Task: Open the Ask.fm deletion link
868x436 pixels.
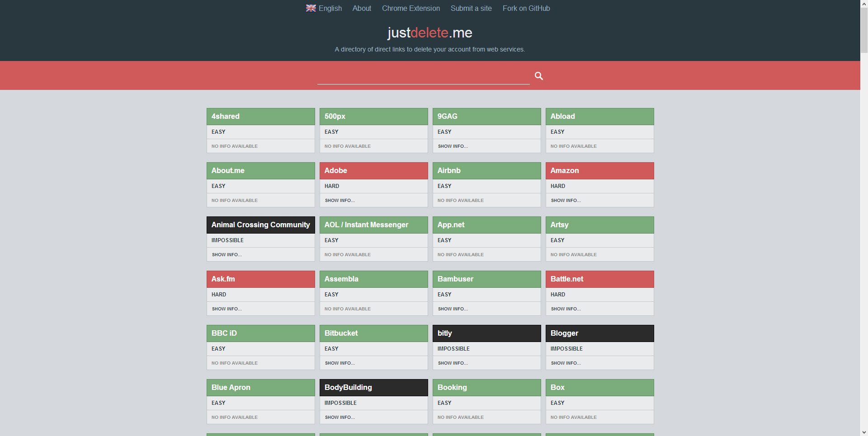Action: [x=261, y=279]
